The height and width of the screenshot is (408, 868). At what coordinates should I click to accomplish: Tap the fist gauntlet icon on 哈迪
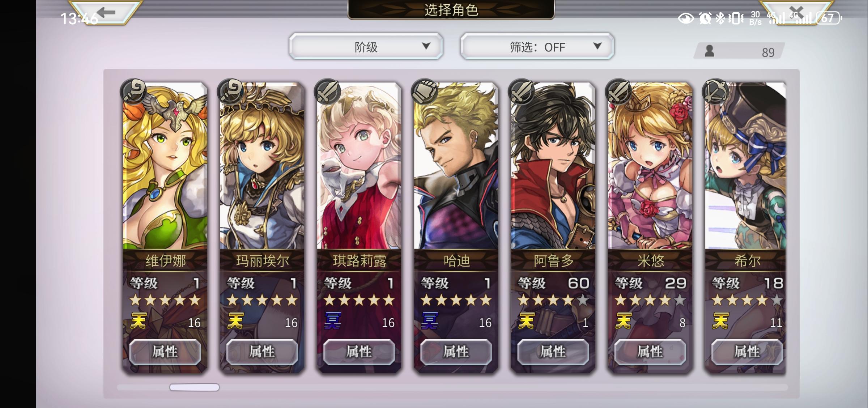424,92
